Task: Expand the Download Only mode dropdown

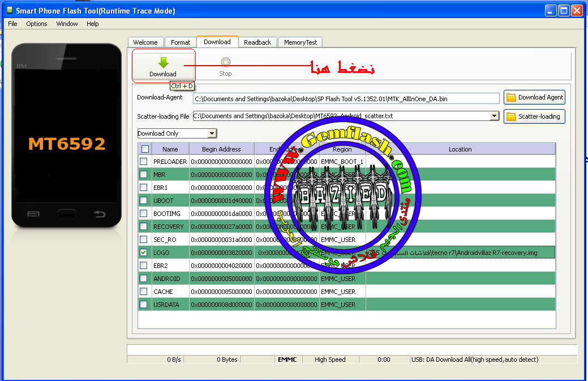Action: click(212, 133)
